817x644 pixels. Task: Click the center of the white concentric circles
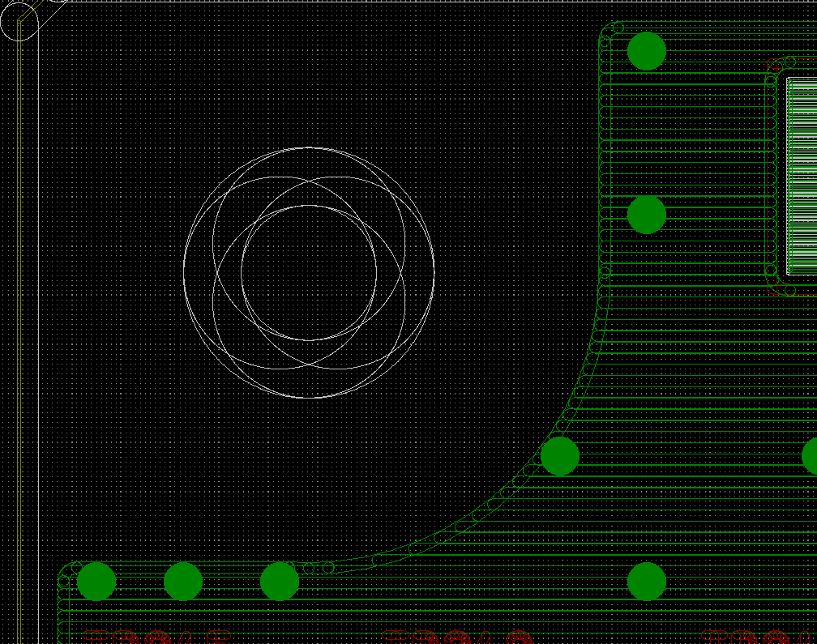309,273
